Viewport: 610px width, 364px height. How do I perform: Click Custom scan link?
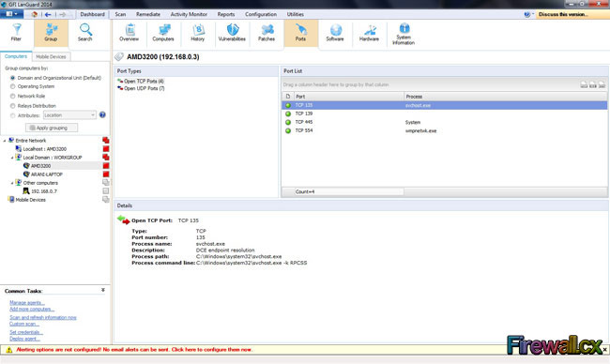coord(24,324)
